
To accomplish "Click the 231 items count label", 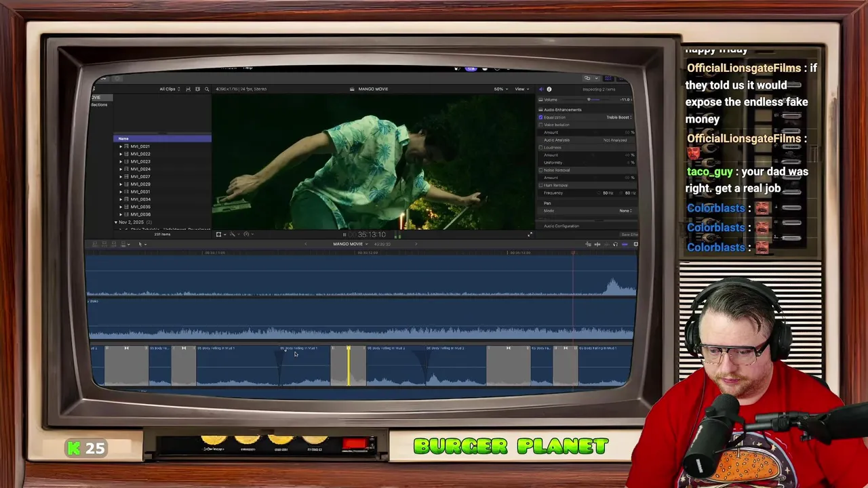I will [162, 234].
